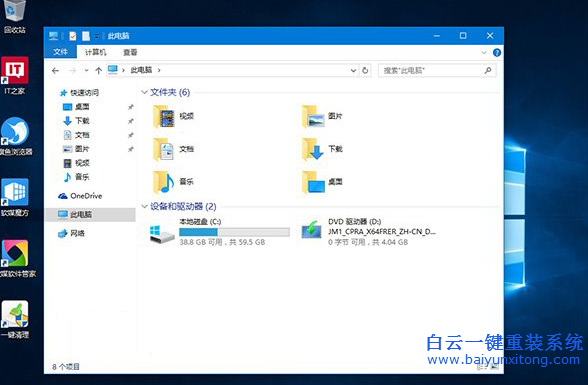Image resolution: width=588 pixels, height=385 pixels.
Task: Open the 文件 File tab
Action: tap(60, 52)
